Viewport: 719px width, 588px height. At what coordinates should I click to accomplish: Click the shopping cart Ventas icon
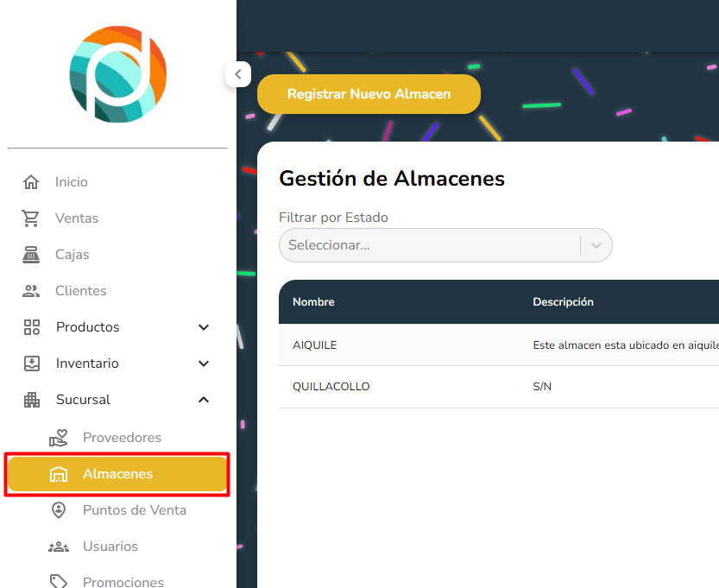(x=32, y=218)
